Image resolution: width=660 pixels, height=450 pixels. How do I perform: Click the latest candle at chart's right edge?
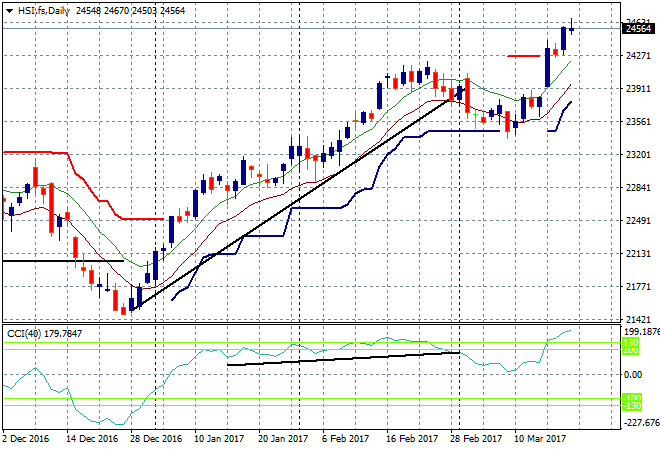coord(571,29)
